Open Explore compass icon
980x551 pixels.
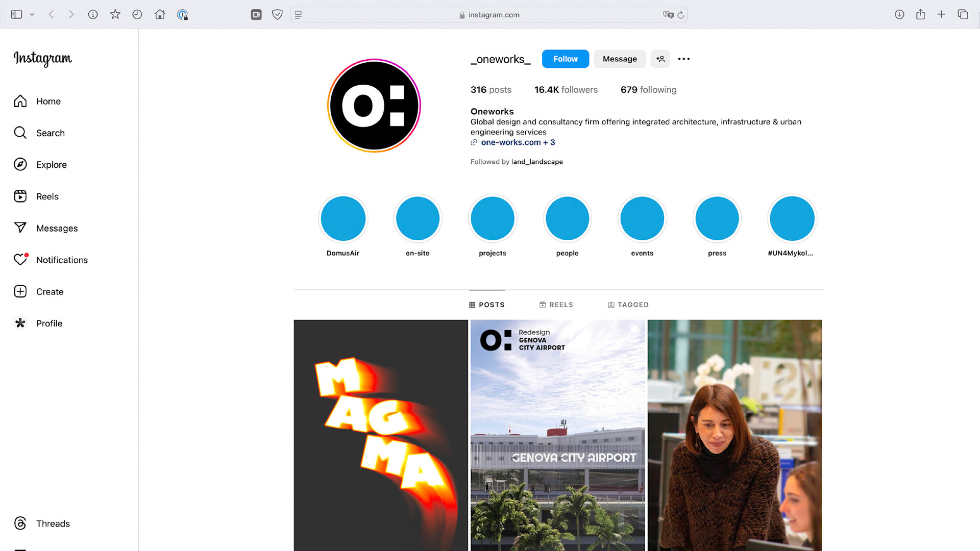[x=20, y=164]
